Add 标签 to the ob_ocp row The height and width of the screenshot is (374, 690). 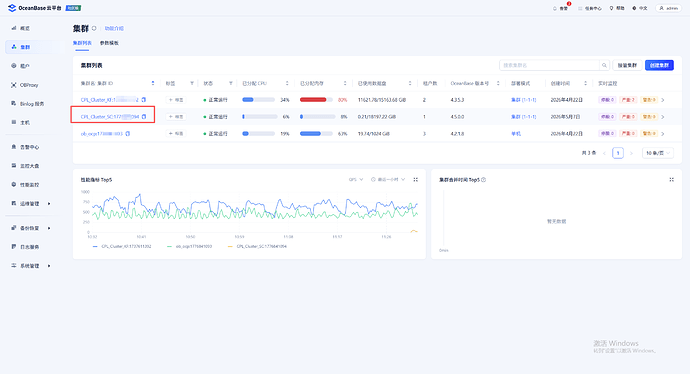point(176,133)
